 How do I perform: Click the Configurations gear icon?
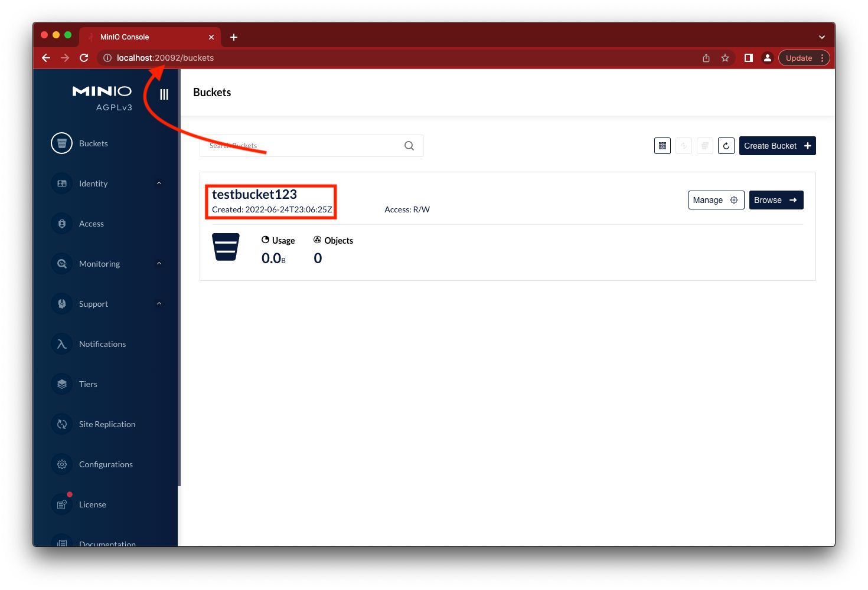(x=62, y=464)
